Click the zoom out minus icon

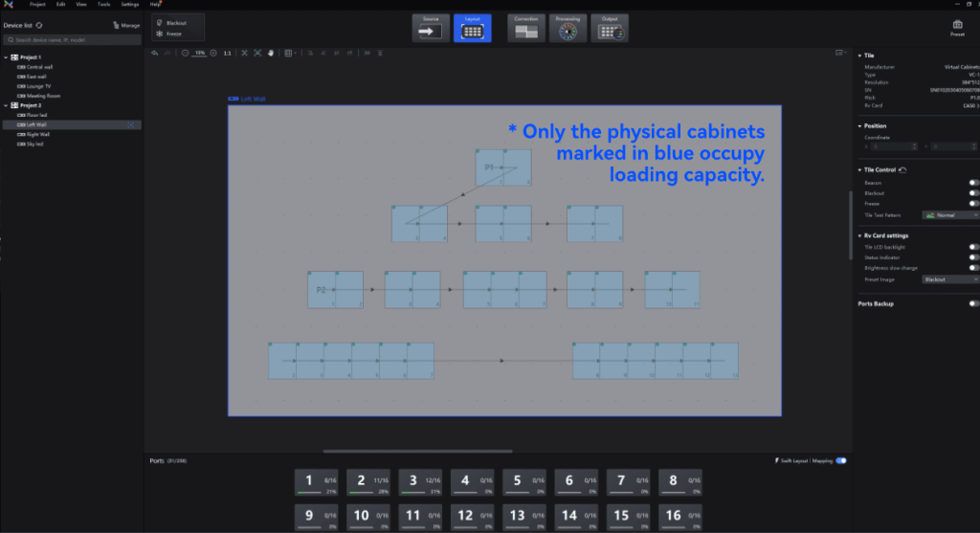click(185, 54)
